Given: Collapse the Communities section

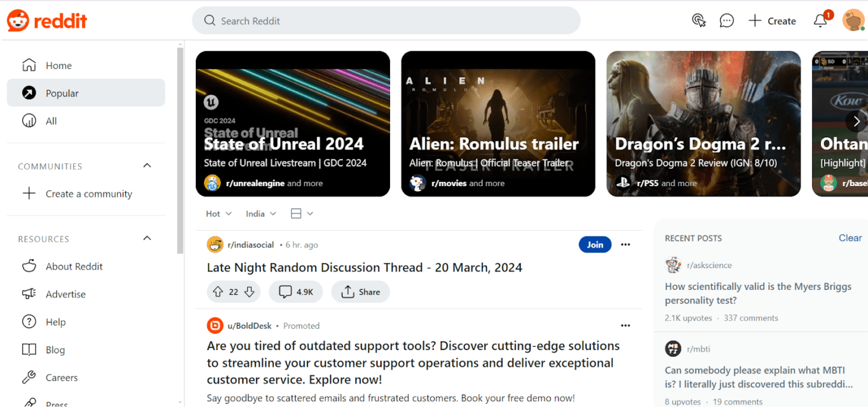Looking at the screenshot, I should [x=147, y=166].
